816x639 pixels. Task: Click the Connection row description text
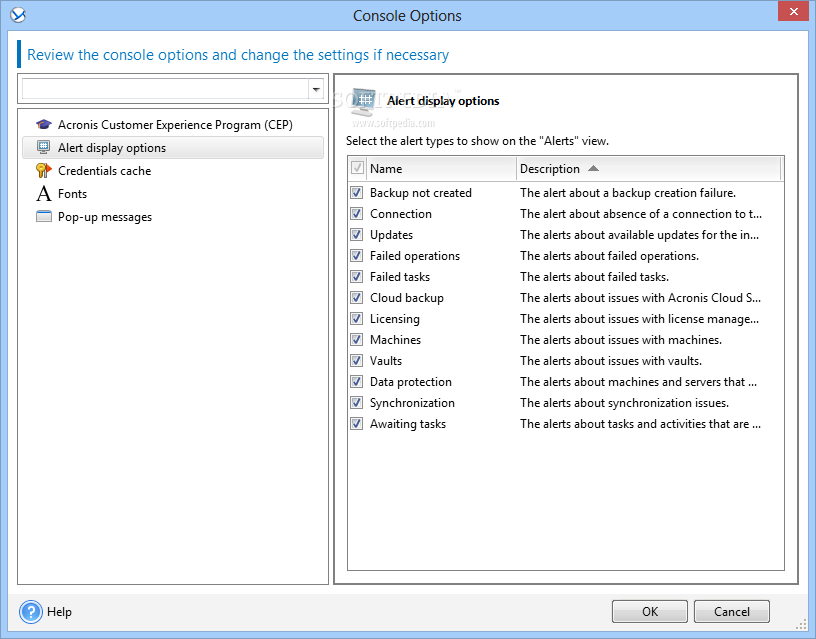(641, 213)
